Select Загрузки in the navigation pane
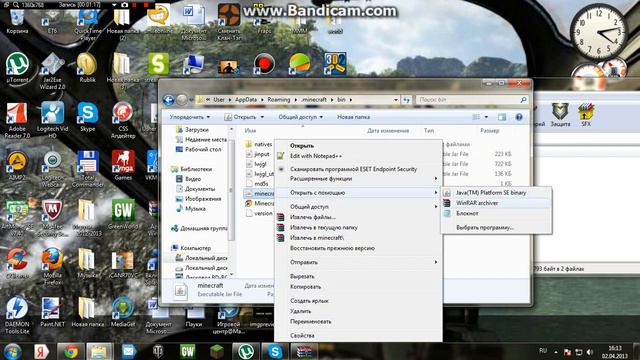 [x=197, y=130]
